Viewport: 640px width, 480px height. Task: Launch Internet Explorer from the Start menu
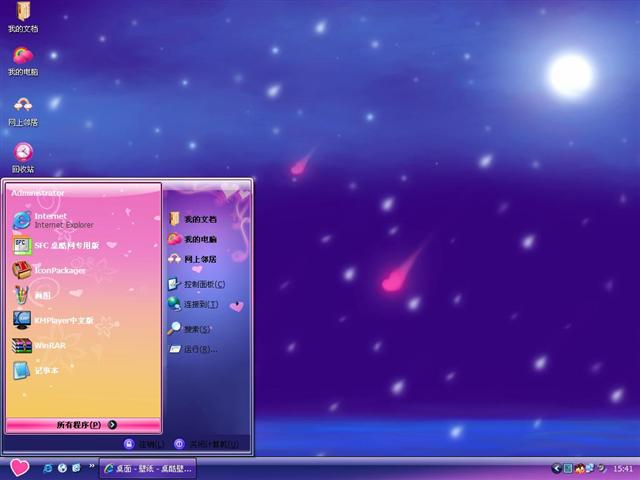pos(84,220)
